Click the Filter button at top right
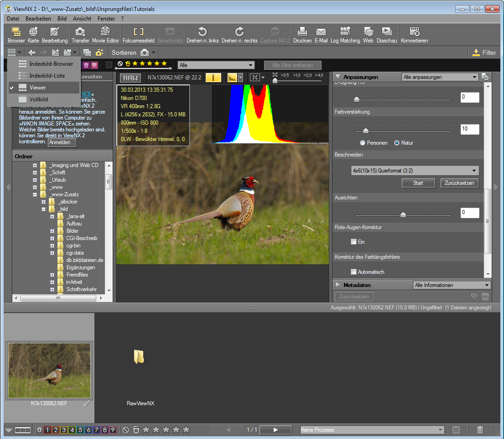This screenshot has height=439, width=504. click(484, 52)
